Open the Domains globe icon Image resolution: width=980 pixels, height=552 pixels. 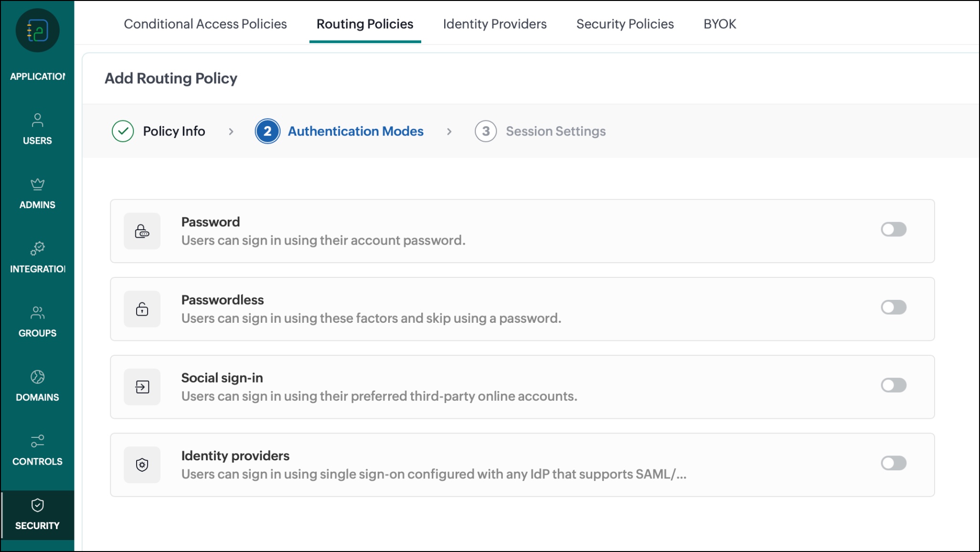pos(37,377)
